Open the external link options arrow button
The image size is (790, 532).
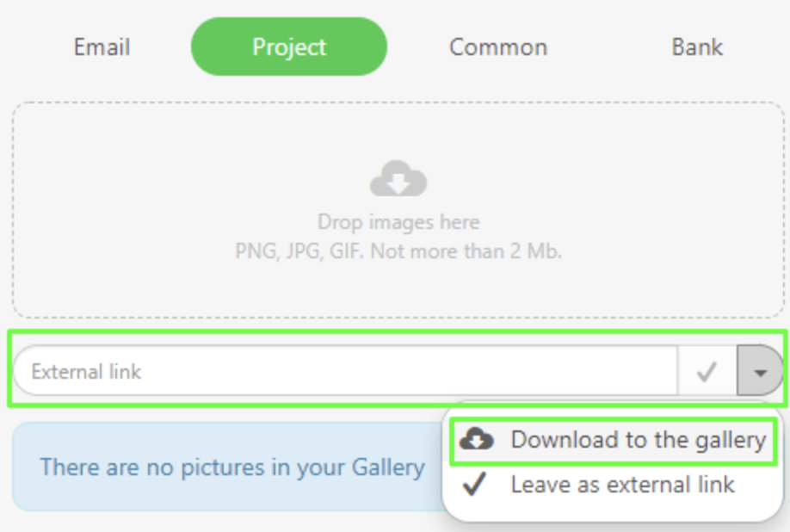click(x=760, y=371)
